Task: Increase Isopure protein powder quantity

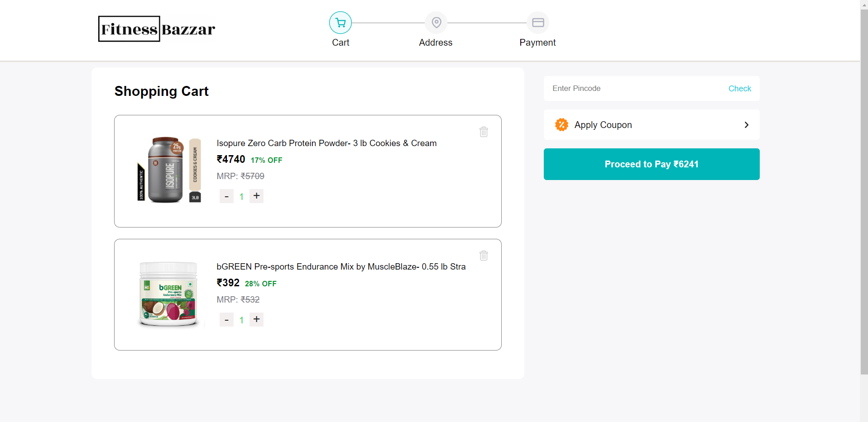Action: 256,196
